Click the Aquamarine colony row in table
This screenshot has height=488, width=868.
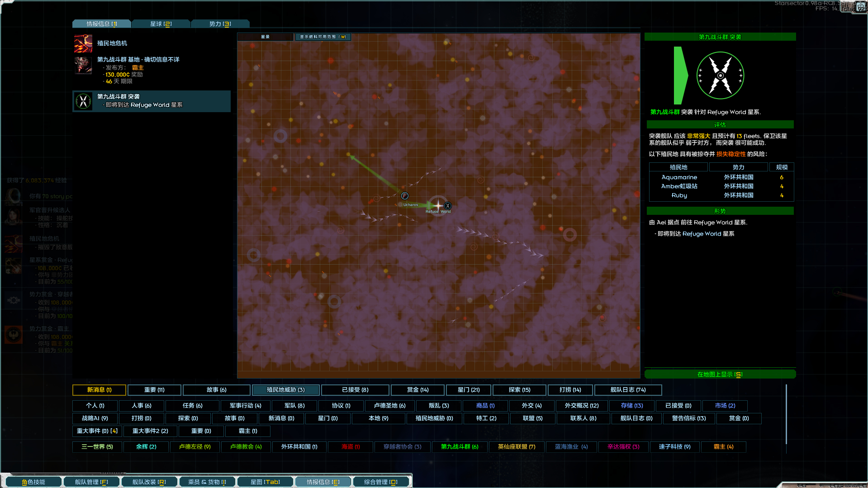click(x=721, y=177)
